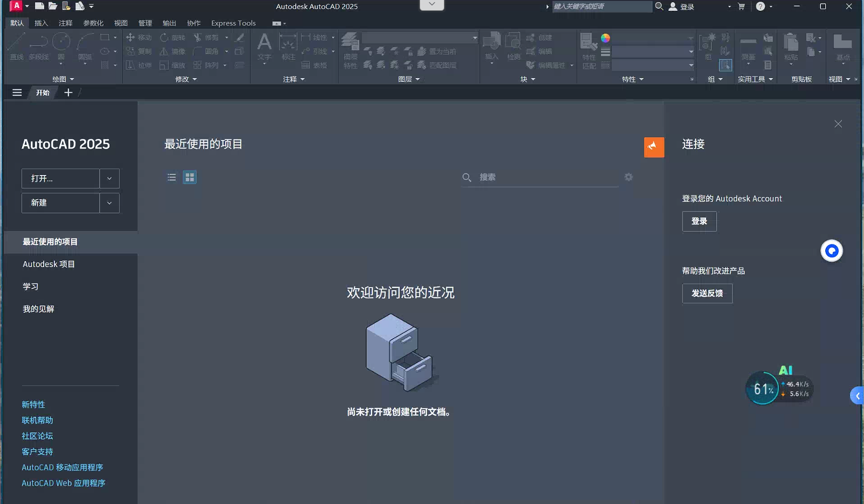Click the 发送反馈 feedback button
The height and width of the screenshot is (504, 864).
707,293
